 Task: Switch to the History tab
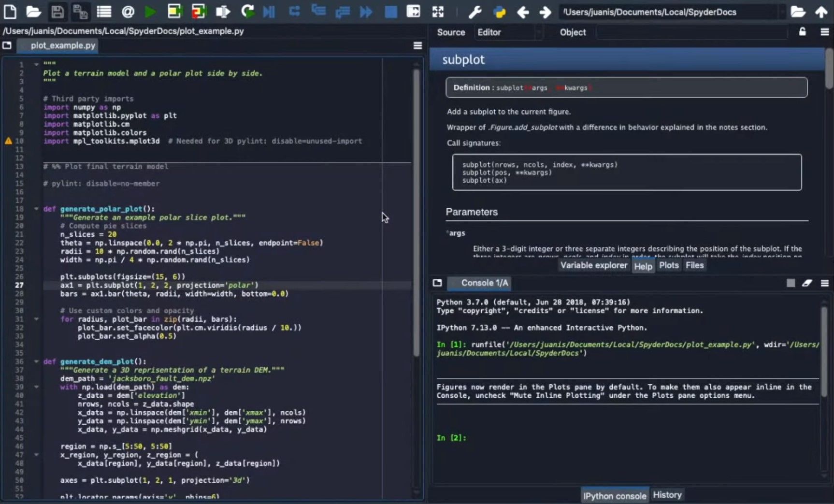pyautogui.click(x=667, y=495)
